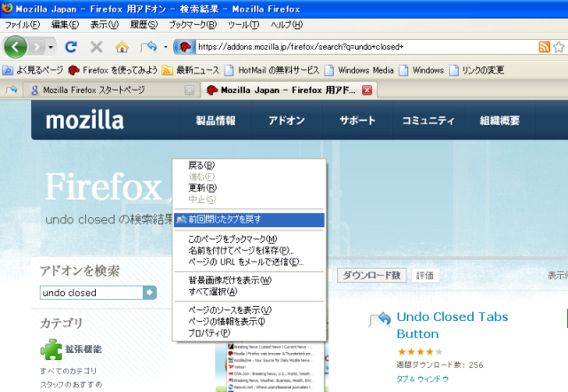Image resolution: width=568 pixels, height=392 pixels.
Task: Choose 背景画像だけを表示(W) in context menu
Action: tap(249, 280)
